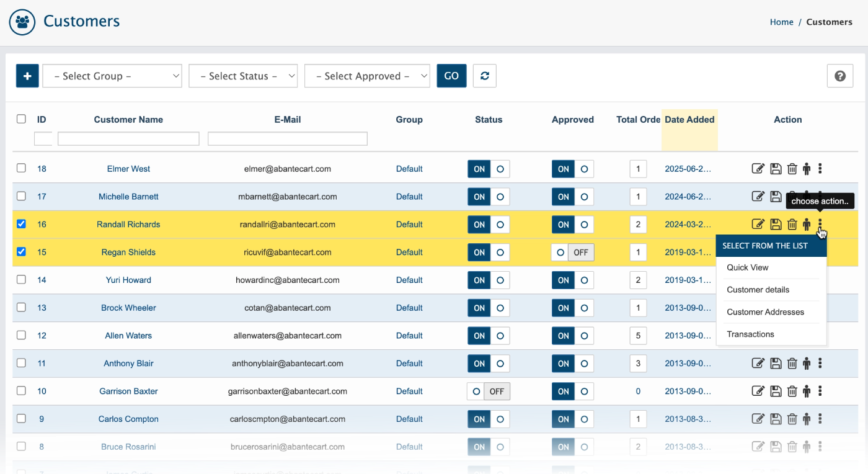Open customer ID 11 link
Screen dimensions: 868x474
coord(42,364)
